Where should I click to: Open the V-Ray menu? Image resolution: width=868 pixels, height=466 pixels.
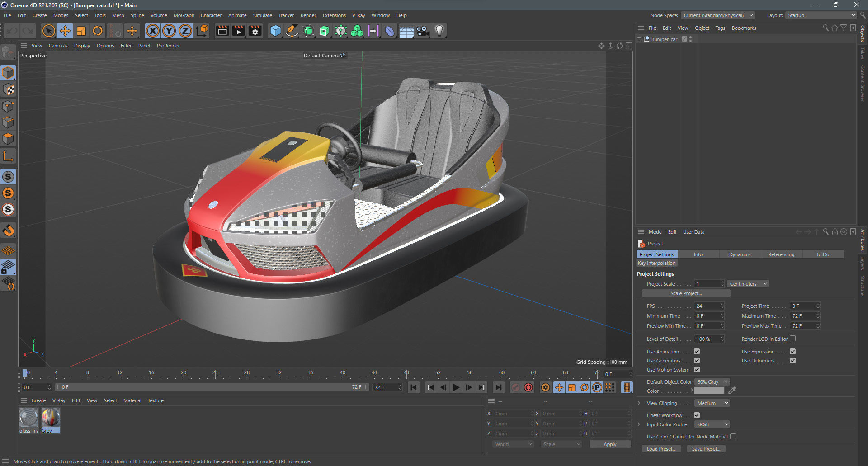359,15
